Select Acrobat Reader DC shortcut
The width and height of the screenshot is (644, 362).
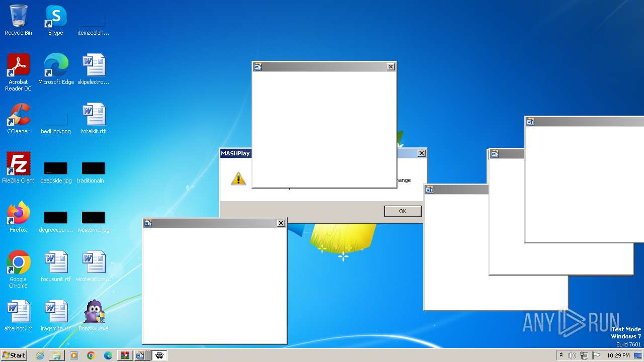click(x=18, y=72)
